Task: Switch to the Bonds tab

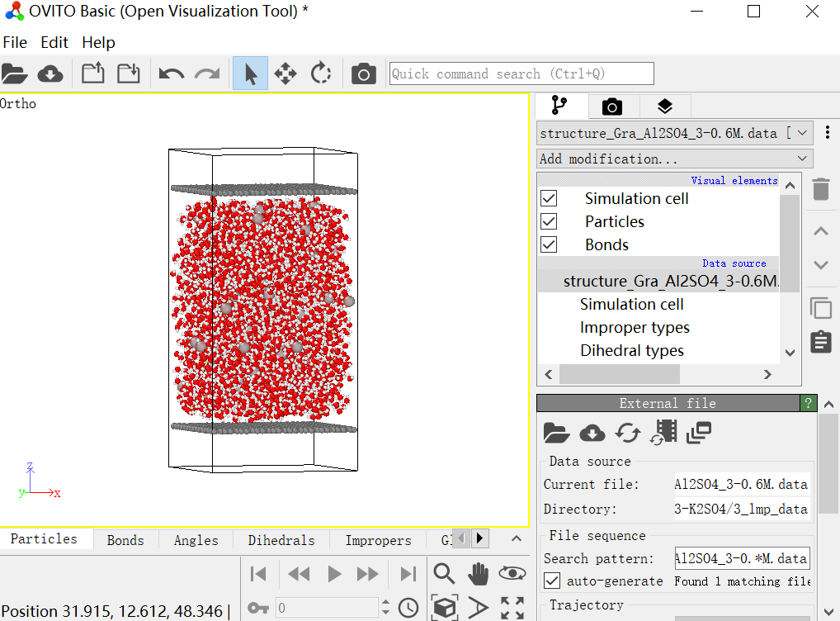Action: coord(125,540)
